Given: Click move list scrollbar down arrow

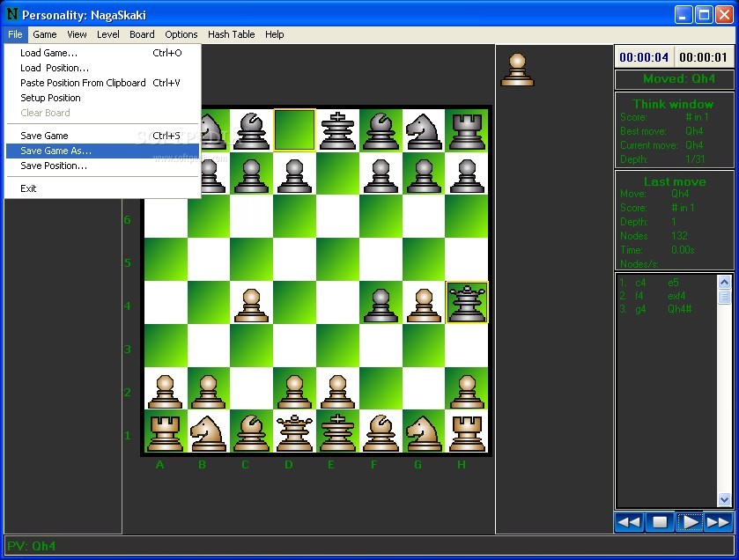Looking at the screenshot, I should tap(724, 499).
